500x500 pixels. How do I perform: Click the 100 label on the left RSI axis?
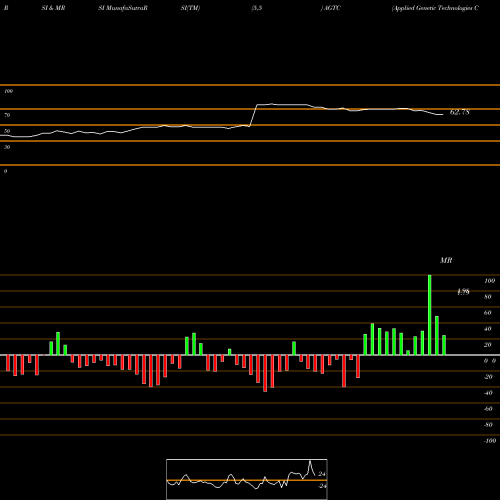(x=8, y=91)
